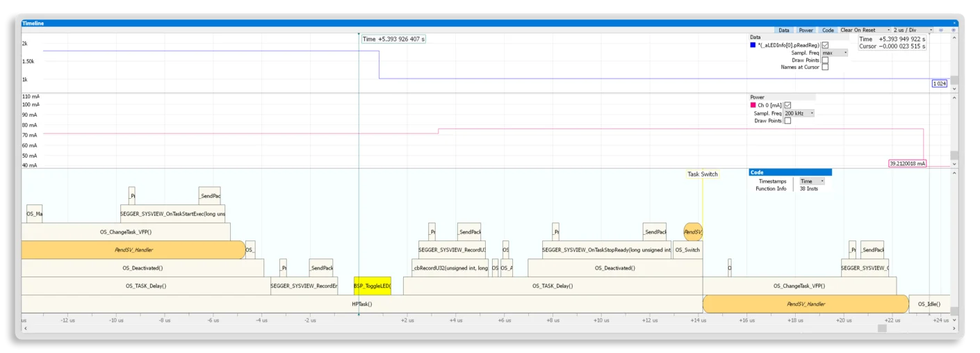980x353 pixels.
Task: Open the Timestamps Time dropdown
Action: pos(812,181)
